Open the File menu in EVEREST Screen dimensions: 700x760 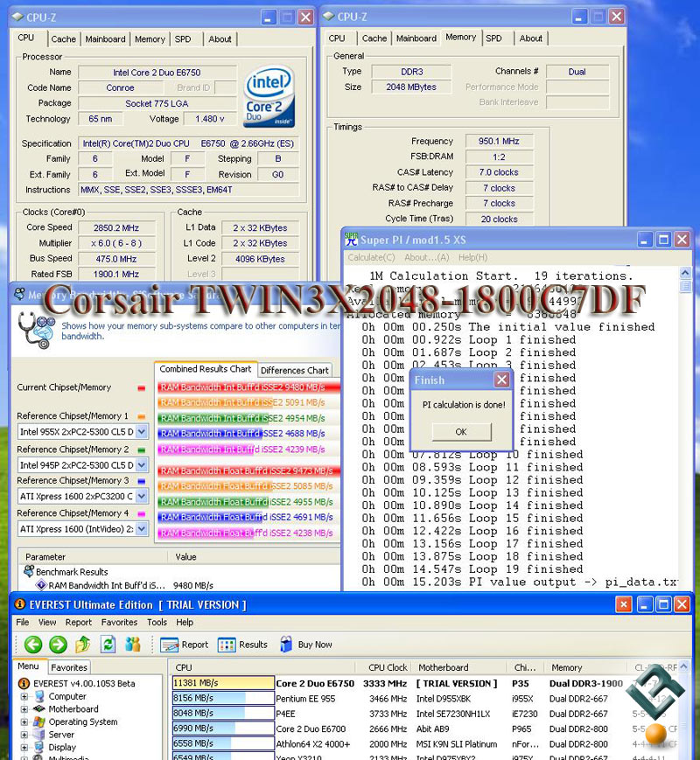pyautogui.click(x=23, y=622)
